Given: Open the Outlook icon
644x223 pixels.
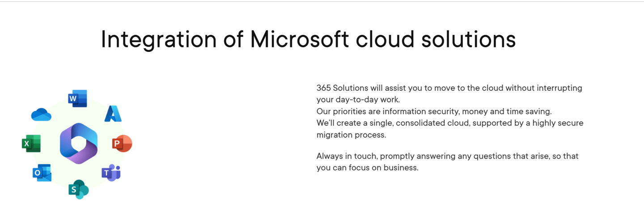Looking at the screenshot, I should pyautogui.click(x=42, y=173).
